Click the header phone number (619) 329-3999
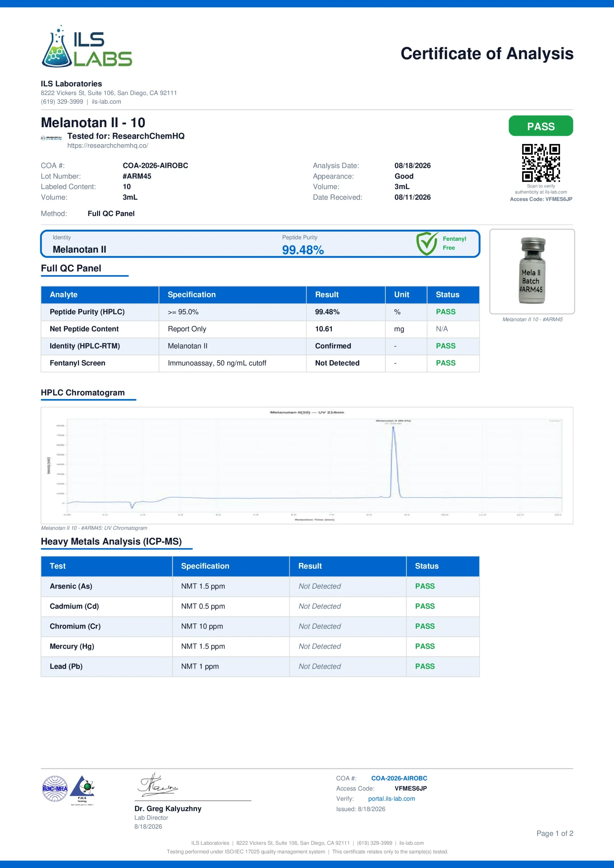The height and width of the screenshot is (868, 614). click(62, 102)
